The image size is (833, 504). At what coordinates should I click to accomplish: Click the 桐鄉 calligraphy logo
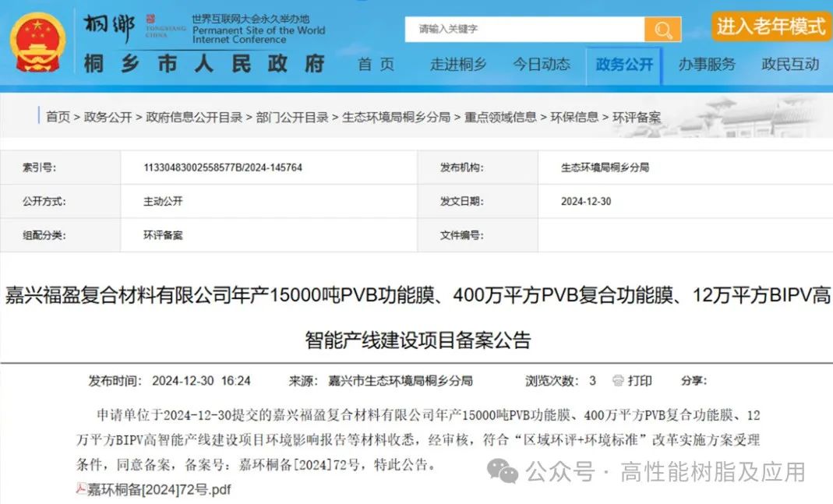pyautogui.click(x=109, y=27)
